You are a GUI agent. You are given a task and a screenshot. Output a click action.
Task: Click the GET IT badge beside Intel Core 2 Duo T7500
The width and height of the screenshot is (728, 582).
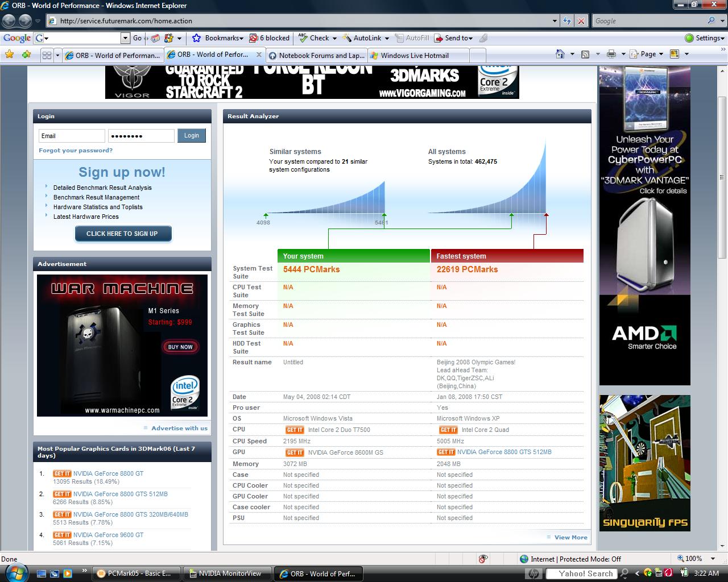tap(295, 430)
